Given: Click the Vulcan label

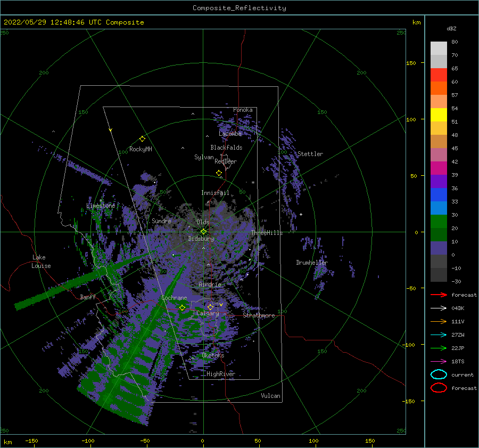Looking at the screenshot, I should pos(270,396).
